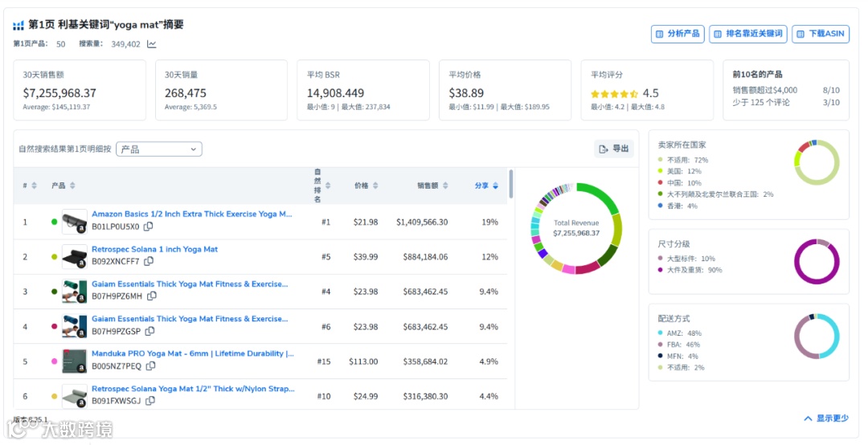Collapse panel via 显示更少
Viewport: 868px width, 445px height.
coord(826,418)
